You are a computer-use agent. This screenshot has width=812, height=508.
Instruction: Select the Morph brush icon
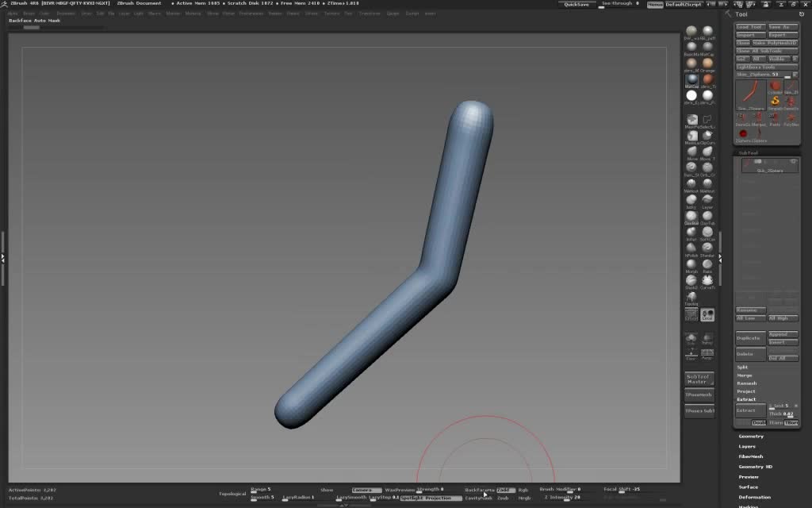[x=691, y=264]
